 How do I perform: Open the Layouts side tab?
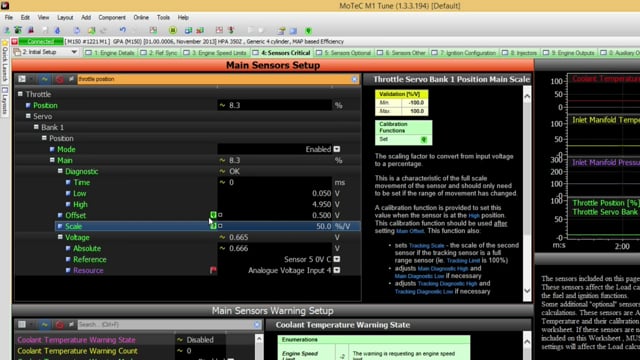coord(5,101)
